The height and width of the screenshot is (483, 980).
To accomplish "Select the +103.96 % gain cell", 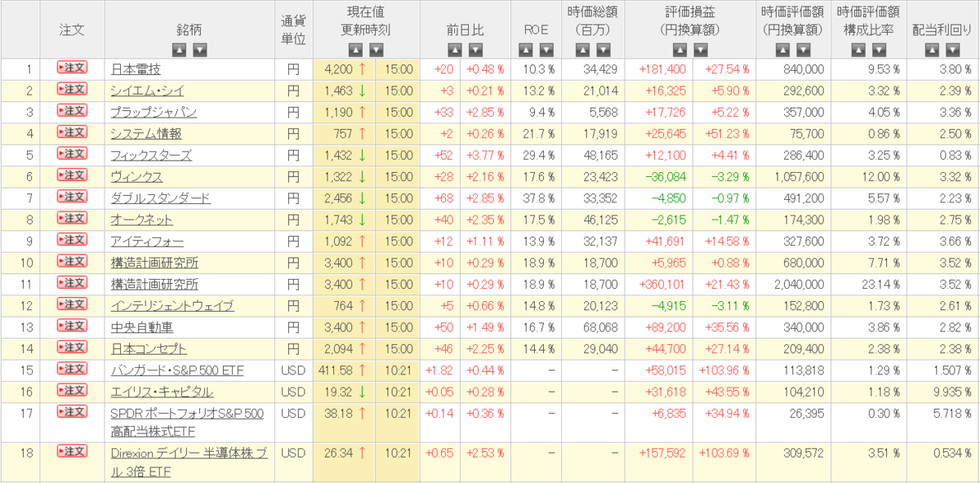I will click(x=725, y=370).
